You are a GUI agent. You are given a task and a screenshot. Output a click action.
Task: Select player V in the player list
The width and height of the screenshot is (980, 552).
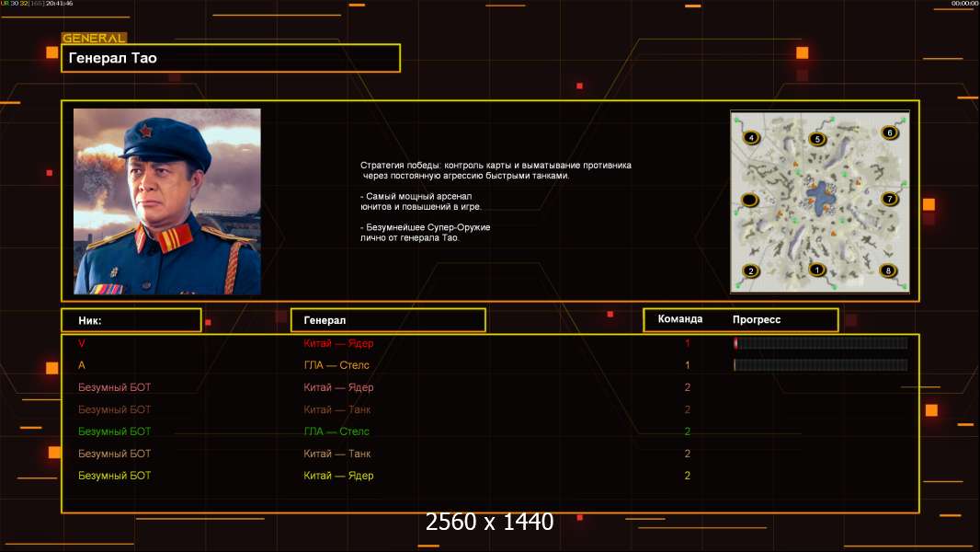click(82, 343)
